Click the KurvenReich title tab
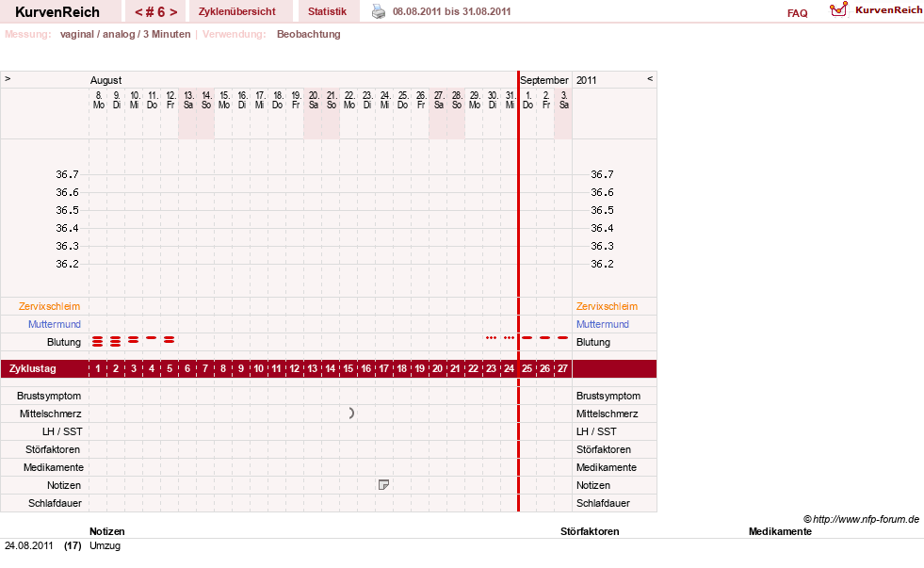The image size is (924, 568). click(57, 12)
